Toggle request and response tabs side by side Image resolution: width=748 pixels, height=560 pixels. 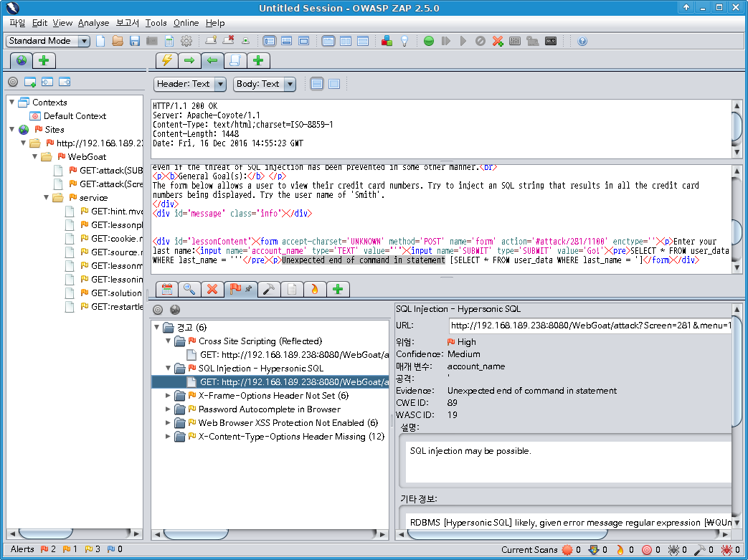coord(346,41)
